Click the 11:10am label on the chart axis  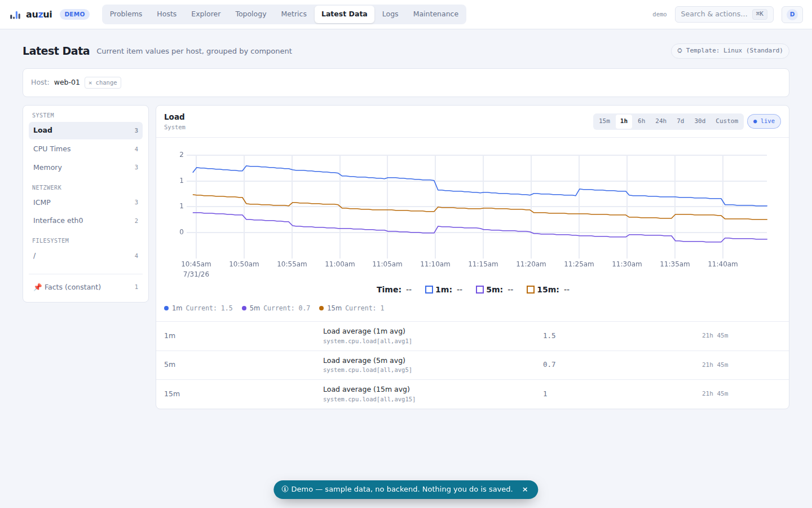tap(435, 264)
